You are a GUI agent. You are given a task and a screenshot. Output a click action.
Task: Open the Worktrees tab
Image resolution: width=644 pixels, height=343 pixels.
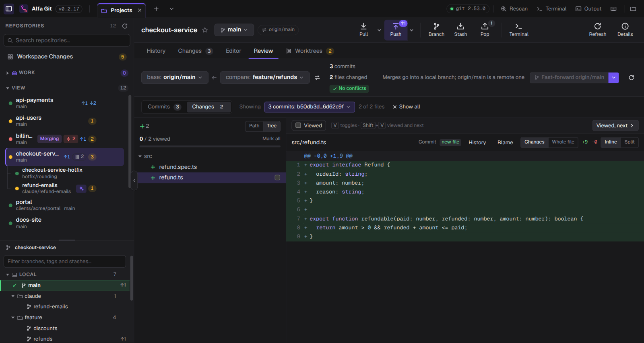click(309, 51)
